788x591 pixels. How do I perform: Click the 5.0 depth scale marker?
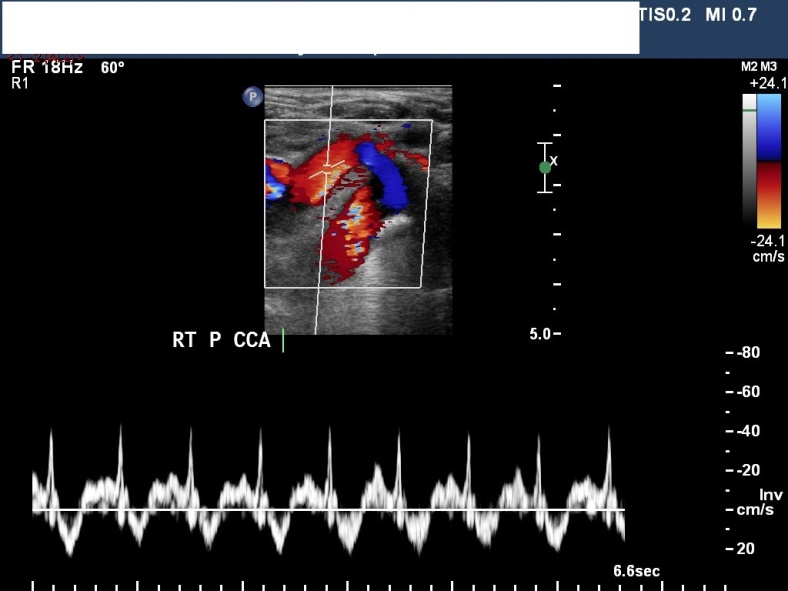539,333
